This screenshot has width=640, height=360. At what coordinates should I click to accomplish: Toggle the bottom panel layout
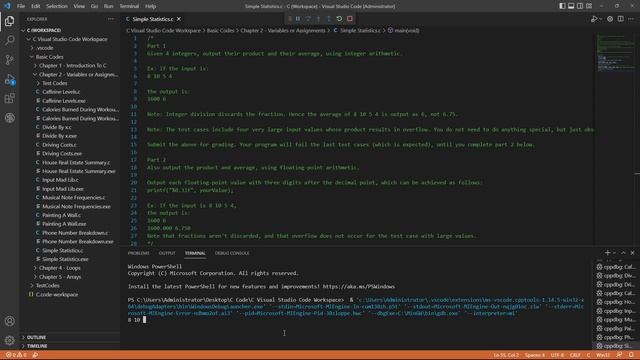pyautogui.click(x=571, y=6)
